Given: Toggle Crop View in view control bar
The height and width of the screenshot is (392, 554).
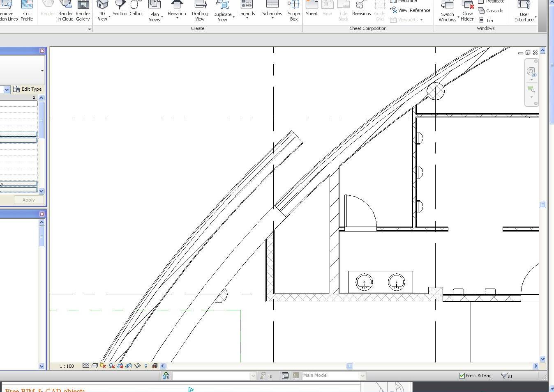Looking at the screenshot, I should (120, 366).
